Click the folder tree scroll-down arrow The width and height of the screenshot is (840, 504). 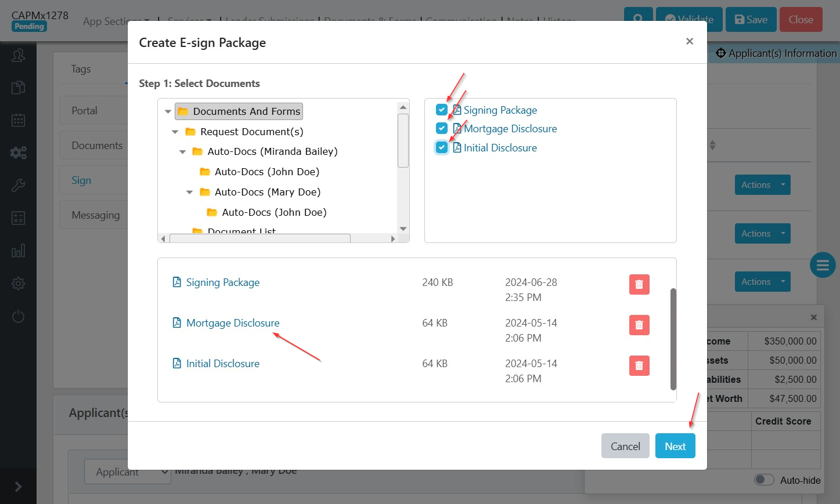pos(403,229)
